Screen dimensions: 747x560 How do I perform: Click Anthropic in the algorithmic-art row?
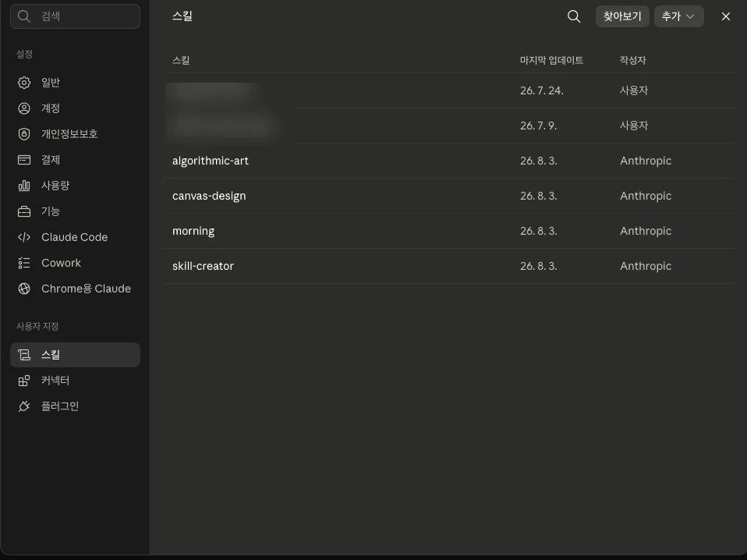[x=646, y=161]
